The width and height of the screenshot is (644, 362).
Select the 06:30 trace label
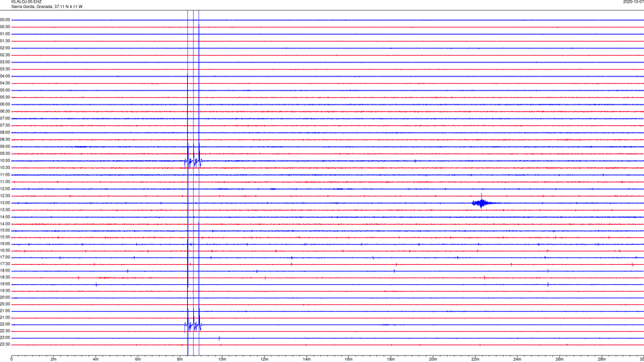tap(5, 111)
